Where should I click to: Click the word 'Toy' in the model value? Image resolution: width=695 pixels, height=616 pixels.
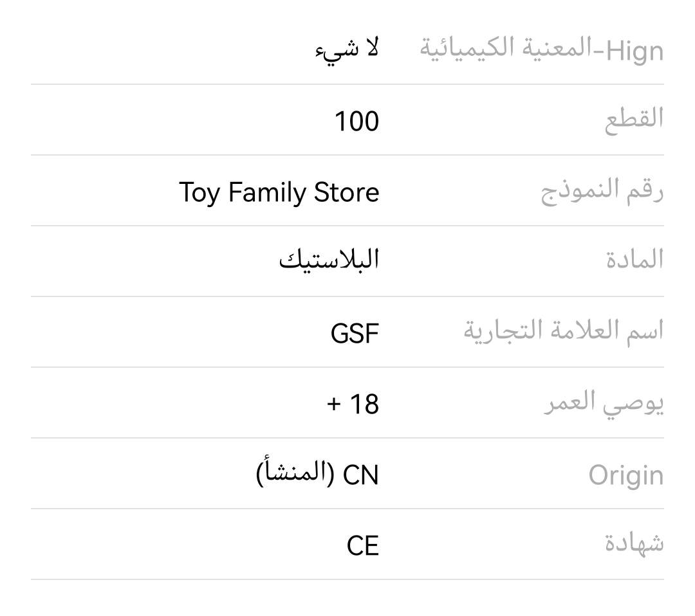pyautogui.click(x=199, y=193)
